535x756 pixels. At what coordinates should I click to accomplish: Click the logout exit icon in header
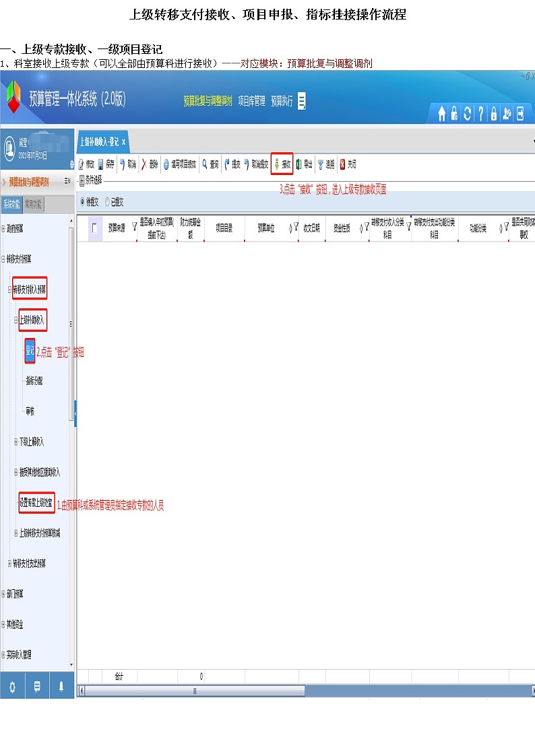520,113
